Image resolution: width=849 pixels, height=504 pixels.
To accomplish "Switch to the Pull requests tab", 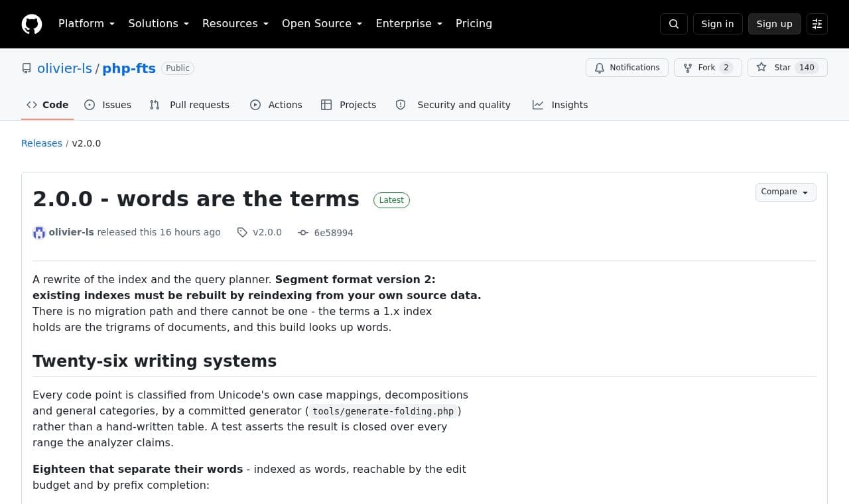I will (189, 105).
